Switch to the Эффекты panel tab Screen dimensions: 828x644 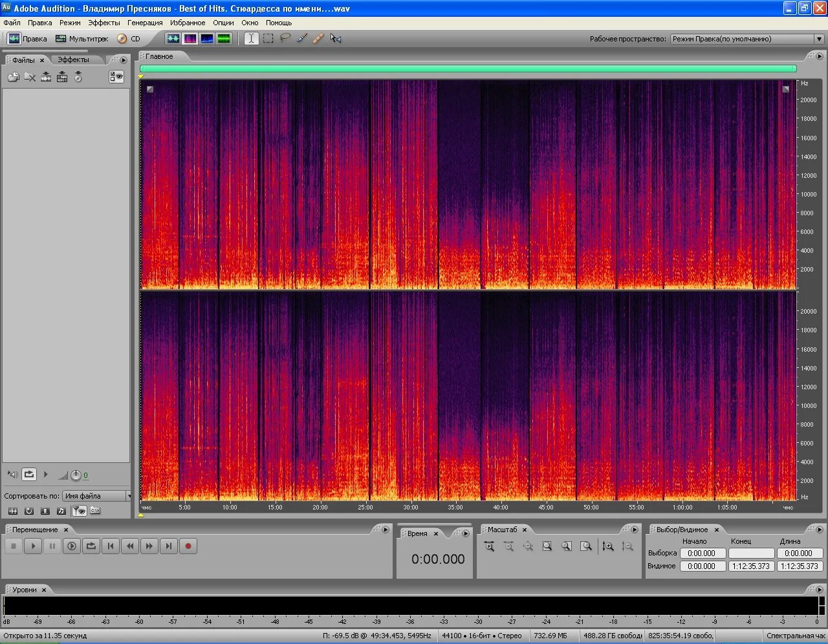73,59
